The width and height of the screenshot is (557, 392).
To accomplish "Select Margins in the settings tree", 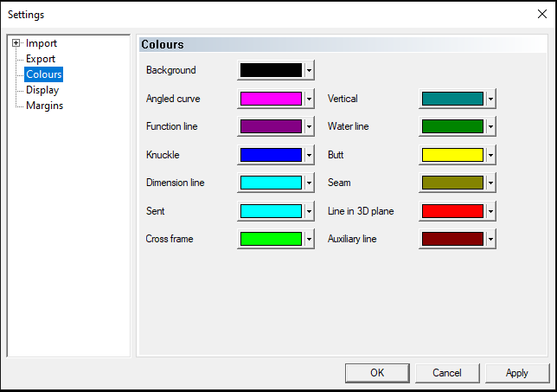I will (x=44, y=106).
